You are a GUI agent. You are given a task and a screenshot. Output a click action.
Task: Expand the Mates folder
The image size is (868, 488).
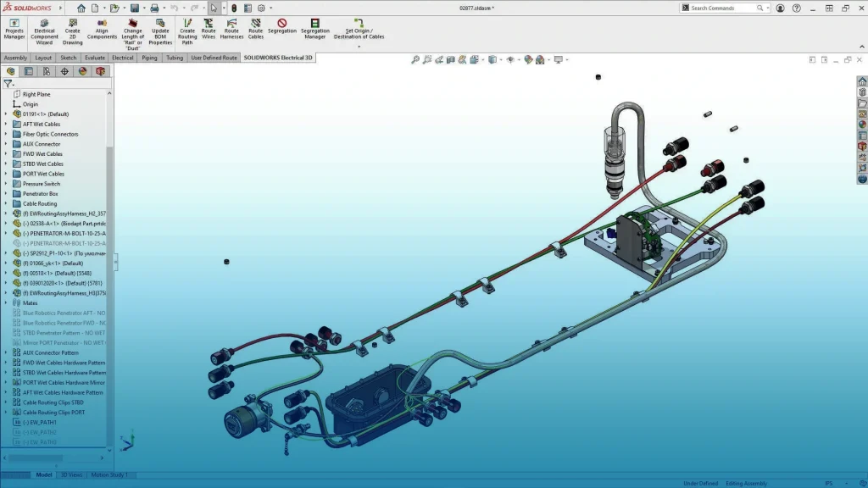tap(6, 302)
